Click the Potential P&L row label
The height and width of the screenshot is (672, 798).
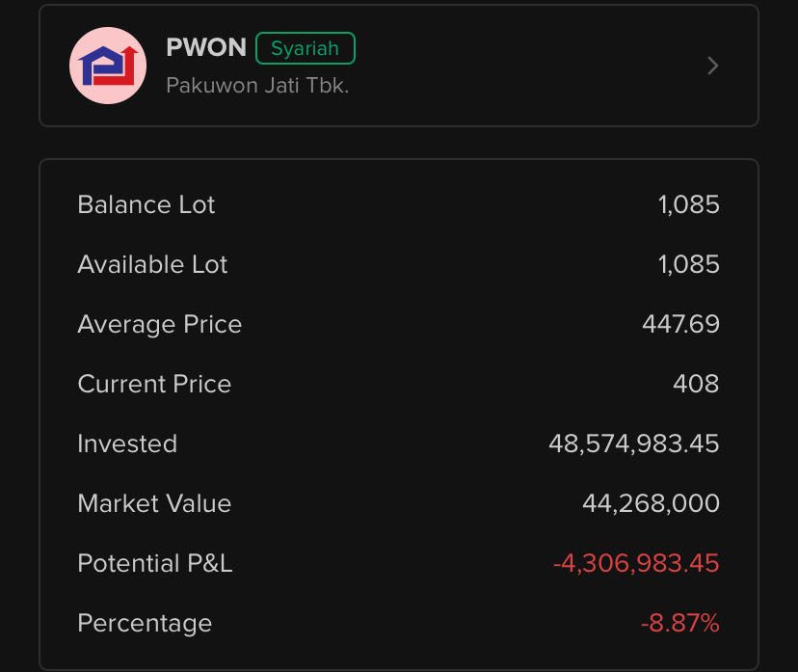point(155,563)
